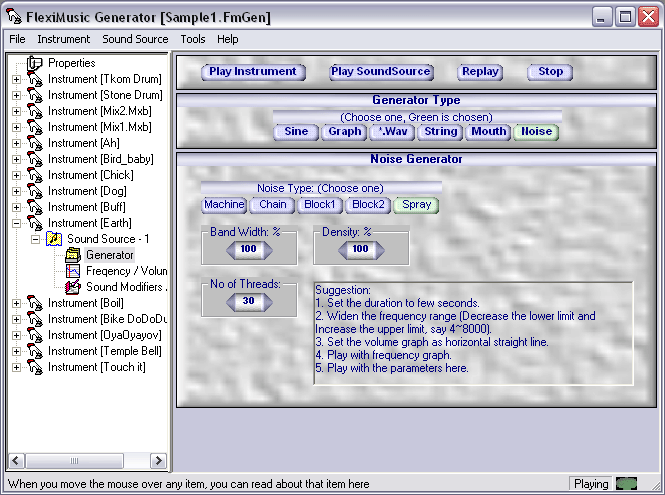Image resolution: width=665 pixels, height=495 pixels.
Task: Click the Mix1.Mxb instrument icon
Action: click(x=35, y=127)
